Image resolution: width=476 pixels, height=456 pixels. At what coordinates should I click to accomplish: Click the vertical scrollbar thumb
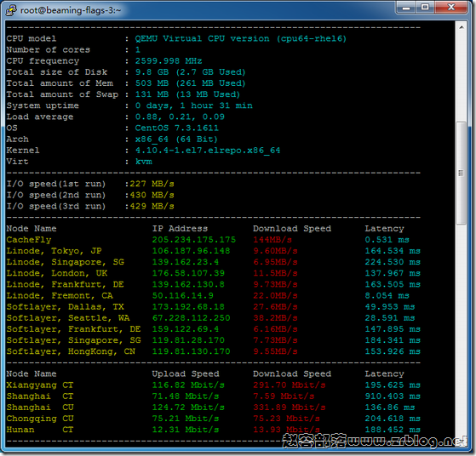pos(462,173)
